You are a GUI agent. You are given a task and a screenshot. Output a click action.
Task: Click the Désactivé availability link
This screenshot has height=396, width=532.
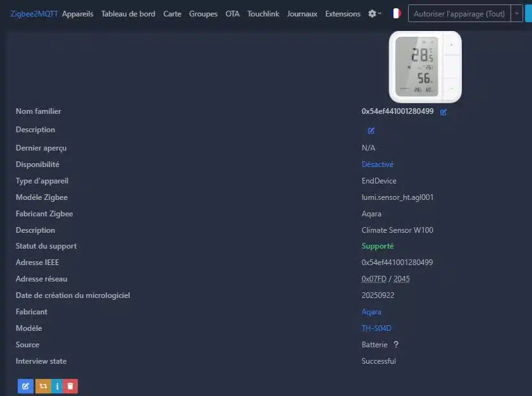377,164
